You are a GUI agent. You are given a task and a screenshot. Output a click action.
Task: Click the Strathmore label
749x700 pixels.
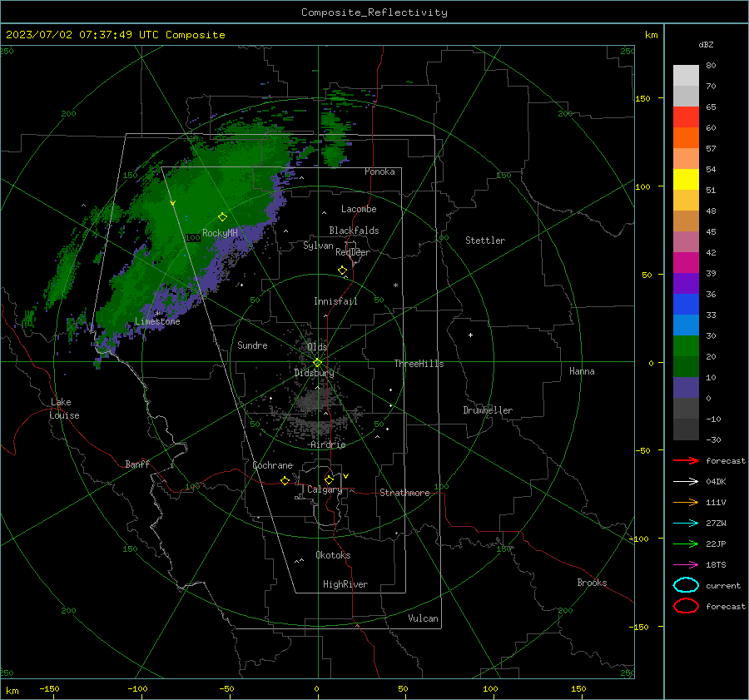point(404,493)
